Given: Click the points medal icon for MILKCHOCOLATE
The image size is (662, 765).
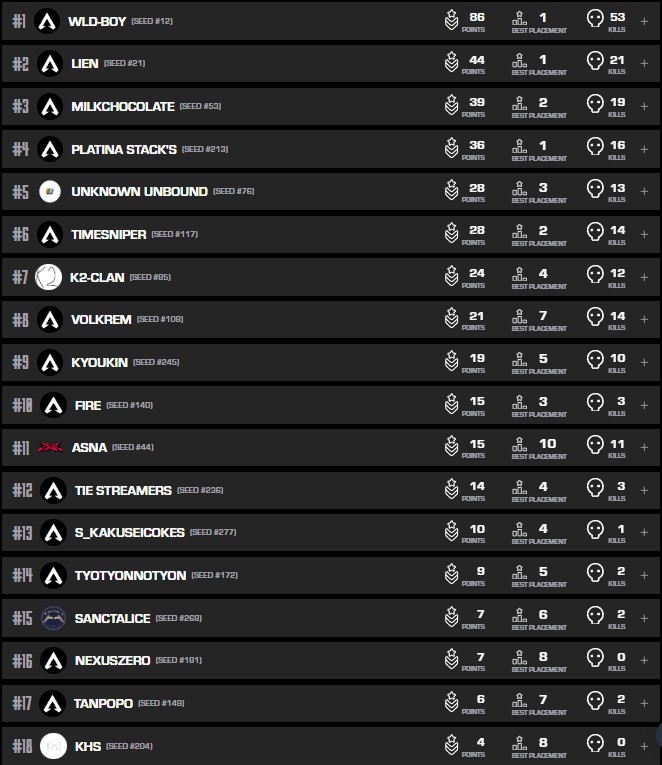Looking at the screenshot, I should (x=452, y=106).
